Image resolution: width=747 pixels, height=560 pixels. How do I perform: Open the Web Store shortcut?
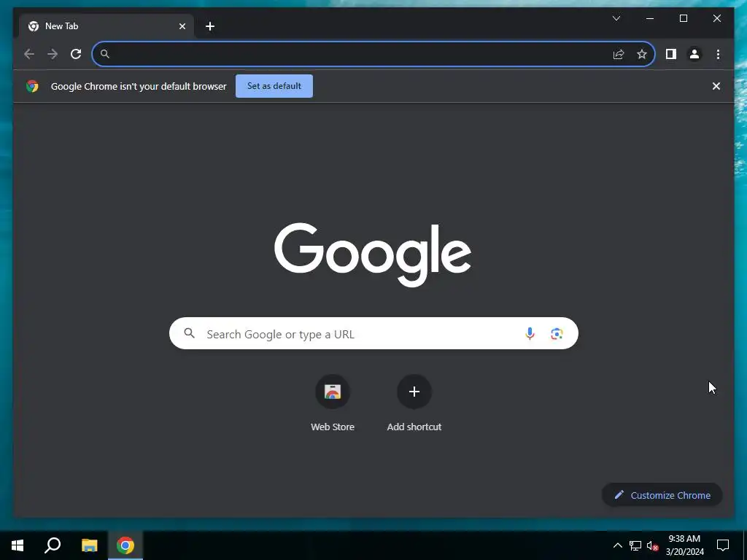pos(333,392)
